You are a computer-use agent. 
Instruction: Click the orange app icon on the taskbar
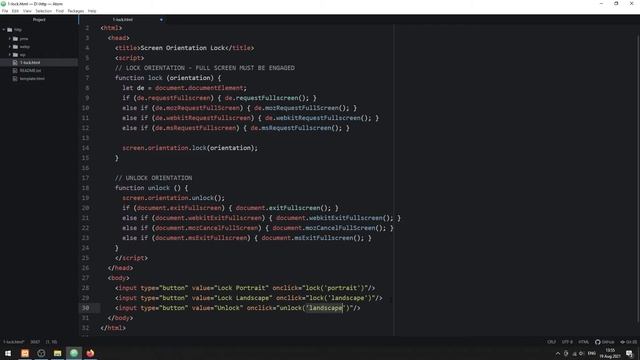pyautogui.click(x=25, y=353)
